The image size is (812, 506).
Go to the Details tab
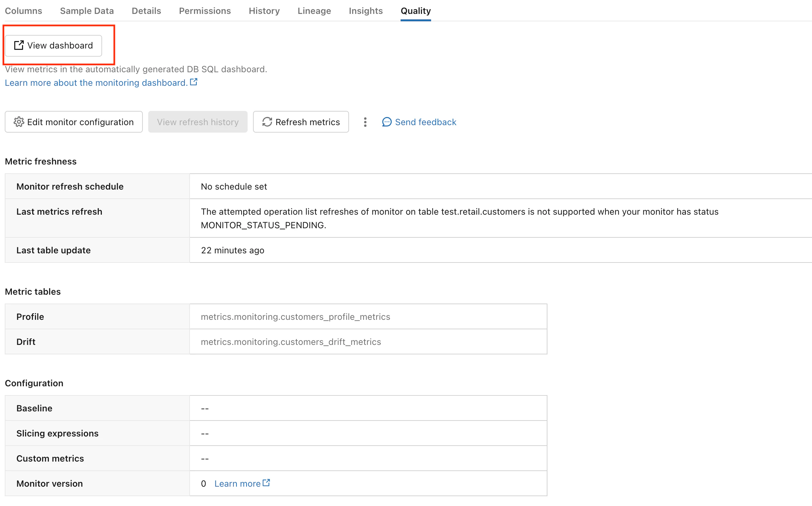pyautogui.click(x=146, y=11)
